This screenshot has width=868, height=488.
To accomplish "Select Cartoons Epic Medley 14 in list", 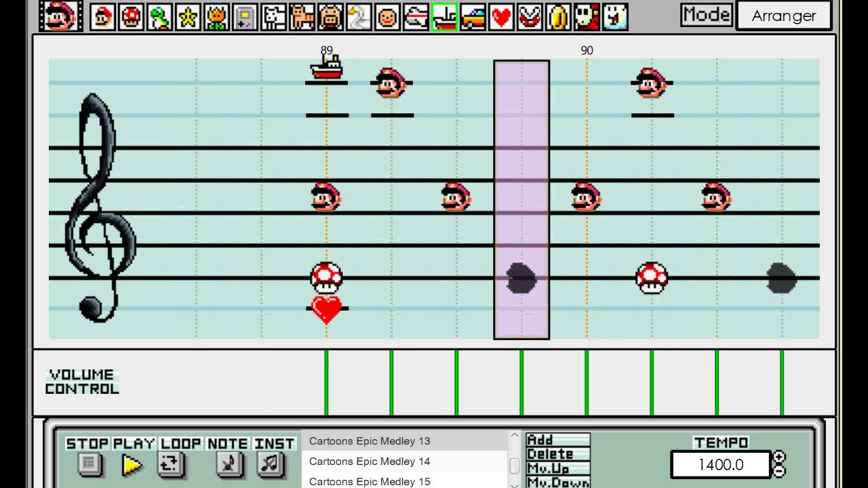I will tap(404, 462).
